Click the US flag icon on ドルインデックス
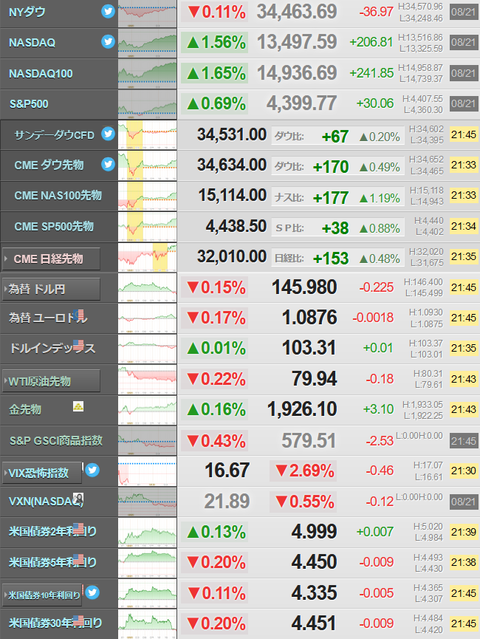This screenshot has height=639, width=480. click(x=78, y=345)
